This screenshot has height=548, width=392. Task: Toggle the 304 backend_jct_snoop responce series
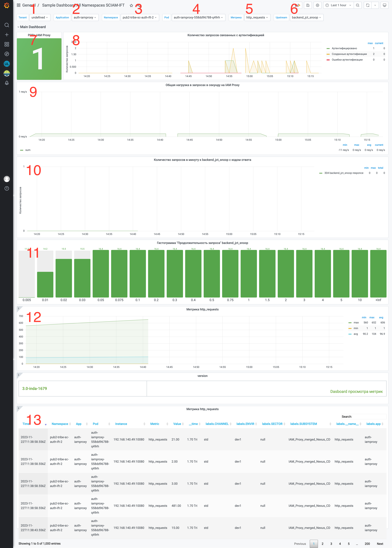tap(344, 173)
